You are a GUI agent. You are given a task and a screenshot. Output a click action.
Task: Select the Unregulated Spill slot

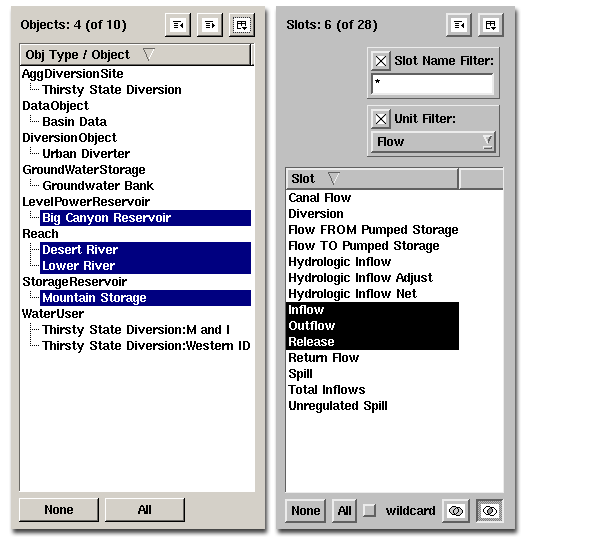338,406
